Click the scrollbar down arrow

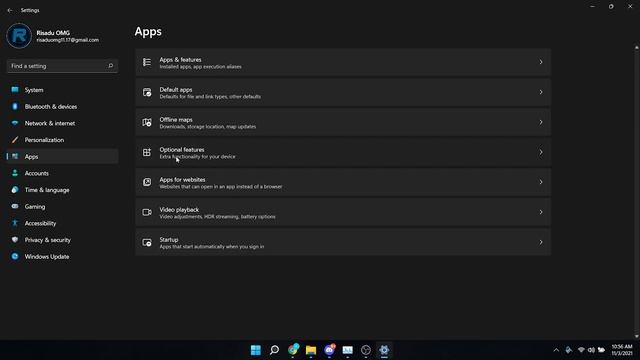(636, 336)
